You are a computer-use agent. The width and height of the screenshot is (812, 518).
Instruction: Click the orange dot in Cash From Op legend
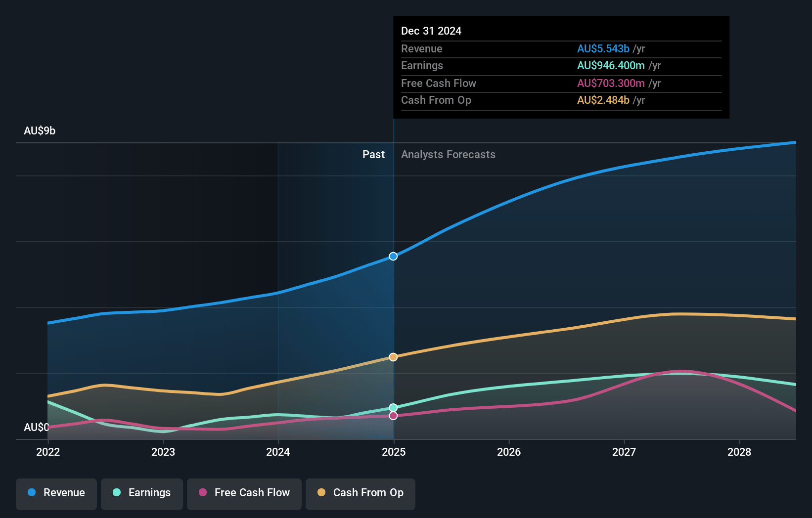[x=321, y=492]
